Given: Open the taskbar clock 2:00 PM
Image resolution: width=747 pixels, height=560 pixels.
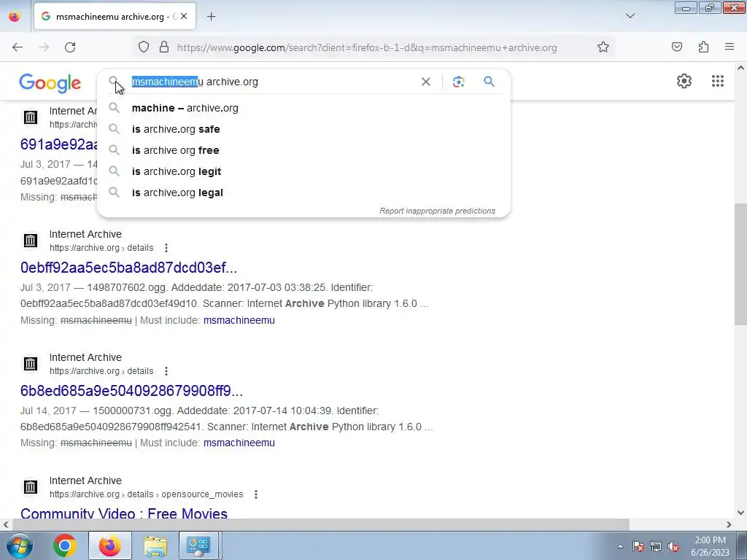Looking at the screenshot, I should [710, 546].
